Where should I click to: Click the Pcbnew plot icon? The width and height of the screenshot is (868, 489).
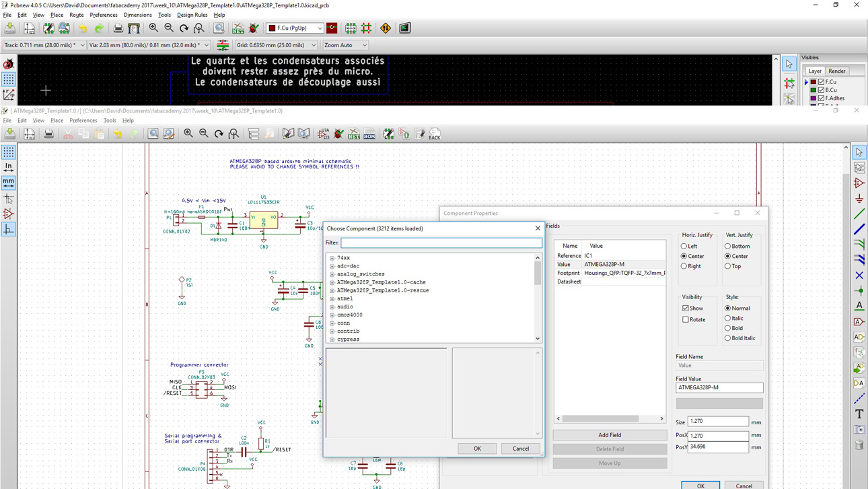coord(134,28)
